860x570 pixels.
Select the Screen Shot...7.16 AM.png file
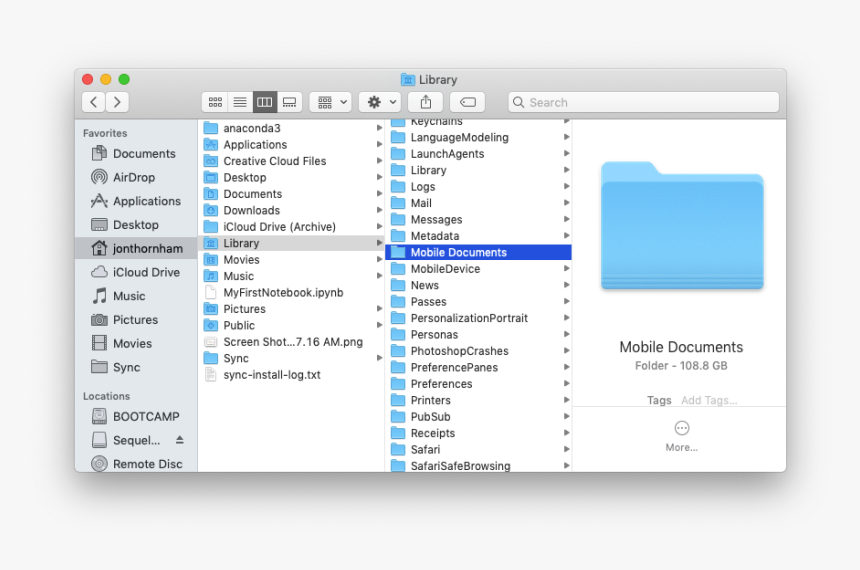click(291, 342)
